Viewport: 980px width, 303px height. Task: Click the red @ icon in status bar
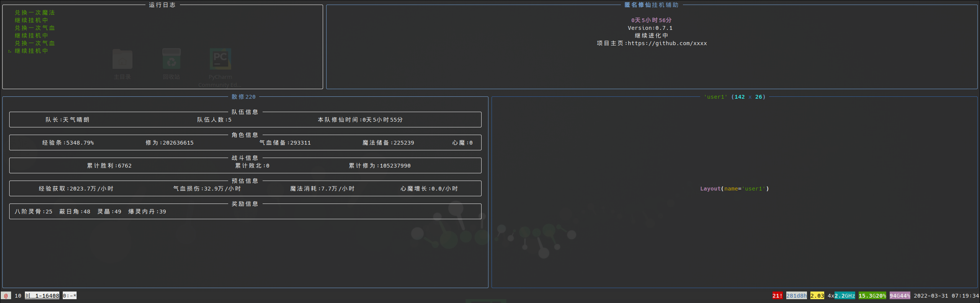click(x=6, y=296)
